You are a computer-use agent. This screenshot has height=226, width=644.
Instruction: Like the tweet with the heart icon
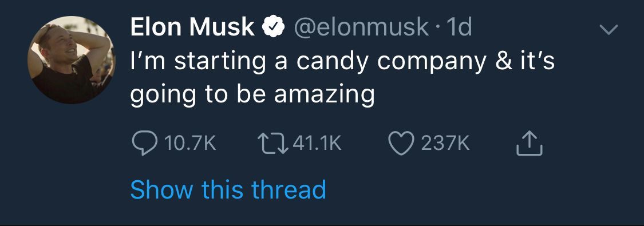pos(401,144)
